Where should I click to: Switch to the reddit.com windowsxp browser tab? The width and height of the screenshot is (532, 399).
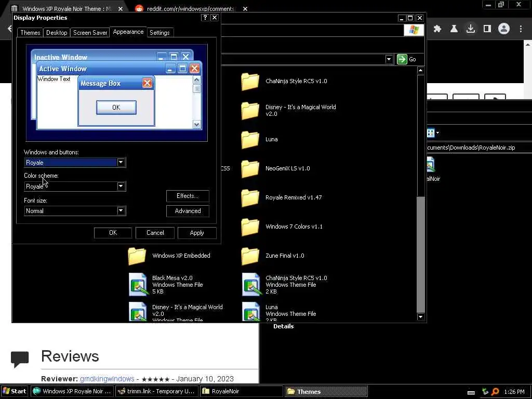click(x=190, y=9)
